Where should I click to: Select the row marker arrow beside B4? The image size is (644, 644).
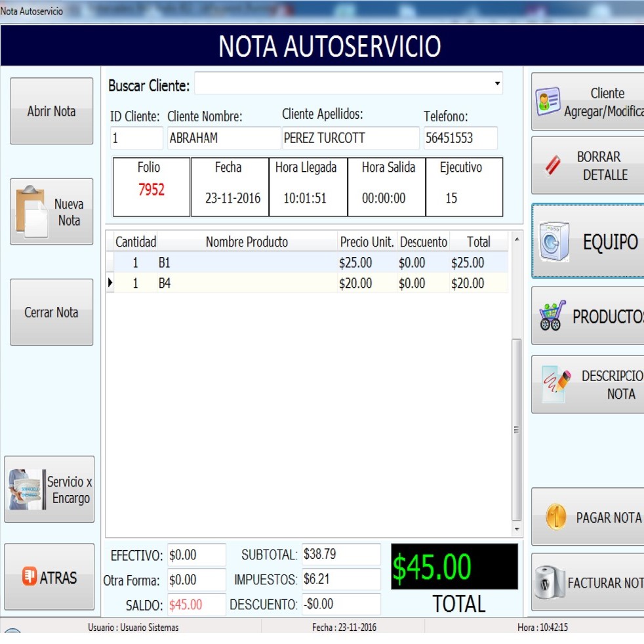point(110,283)
